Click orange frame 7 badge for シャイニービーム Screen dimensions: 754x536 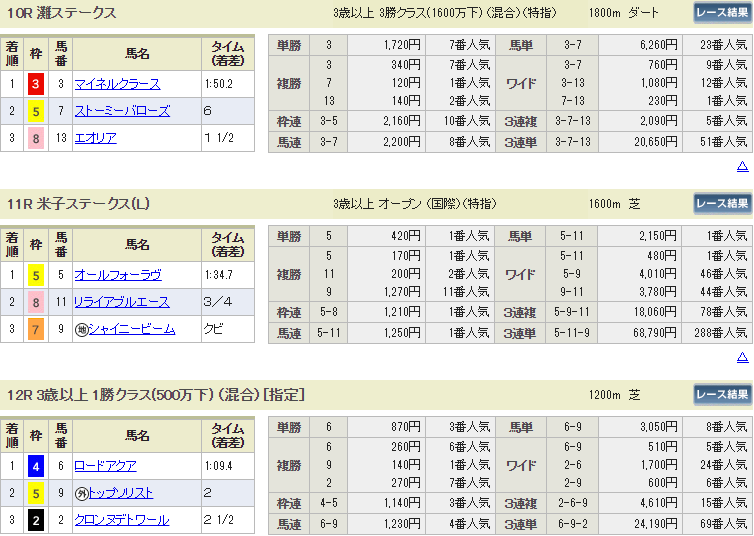36,329
